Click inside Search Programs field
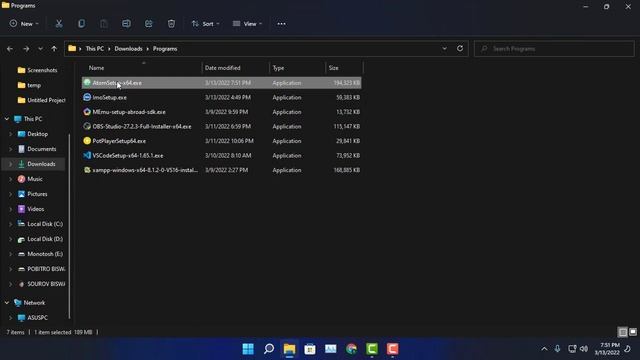This screenshot has width=640, height=360. coord(554,49)
